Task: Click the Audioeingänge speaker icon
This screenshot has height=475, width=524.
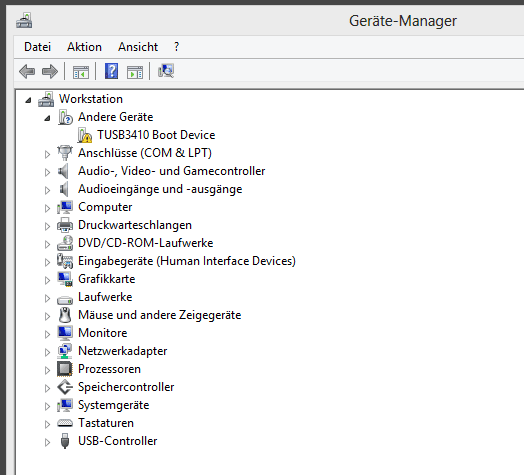Action: [64, 189]
